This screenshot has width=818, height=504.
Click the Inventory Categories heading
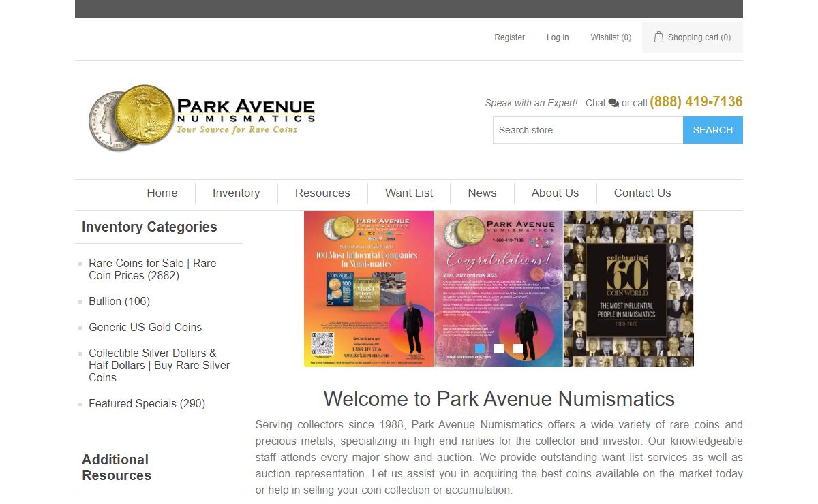(x=149, y=227)
